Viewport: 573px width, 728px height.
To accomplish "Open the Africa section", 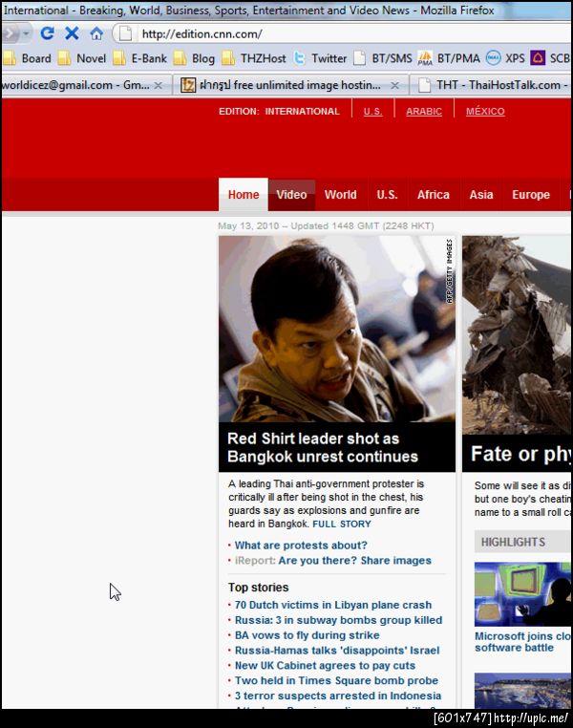I will [x=434, y=195].
